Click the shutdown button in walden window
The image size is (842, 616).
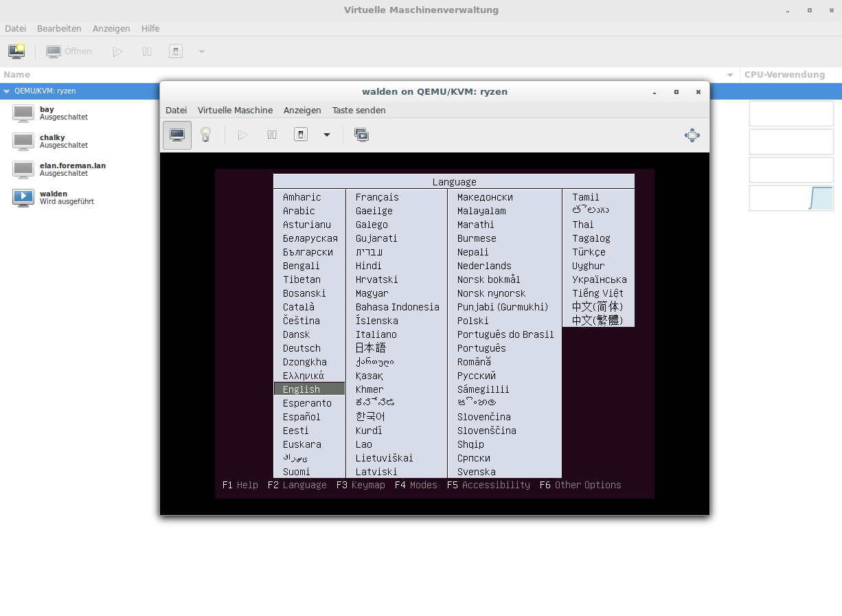[x=301, y=135]
